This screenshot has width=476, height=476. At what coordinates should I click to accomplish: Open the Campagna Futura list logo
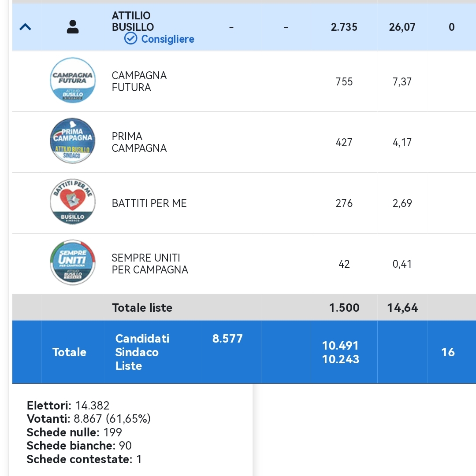coord(73,80)
